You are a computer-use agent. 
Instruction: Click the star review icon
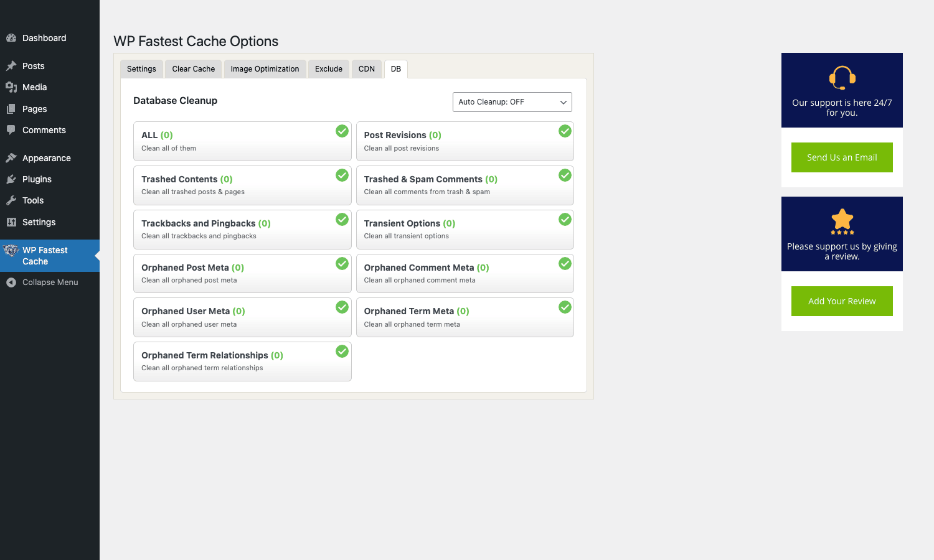pyautogui.click(x=842, y=222)
